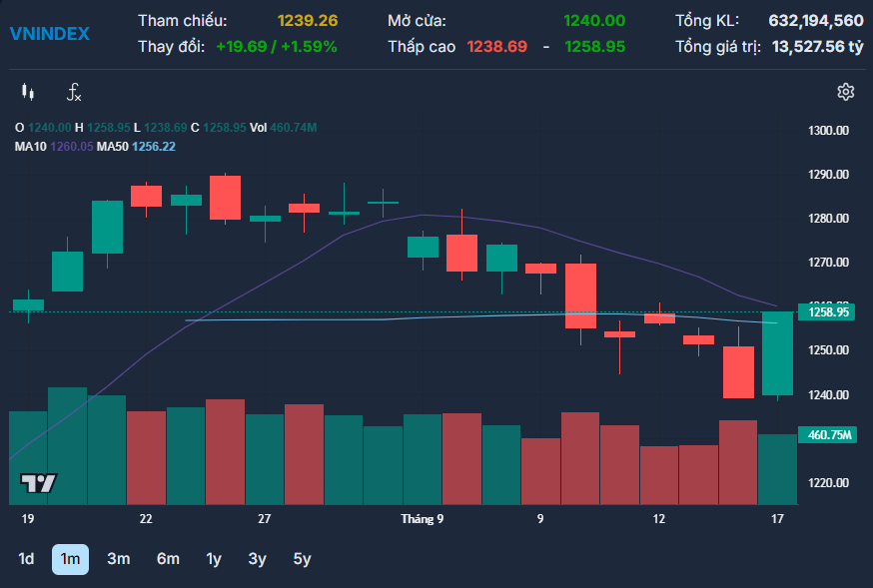Open the fx indicators menu
This screenshot has width=873, height=588.
pyautogui.click(x=74, y=92)
